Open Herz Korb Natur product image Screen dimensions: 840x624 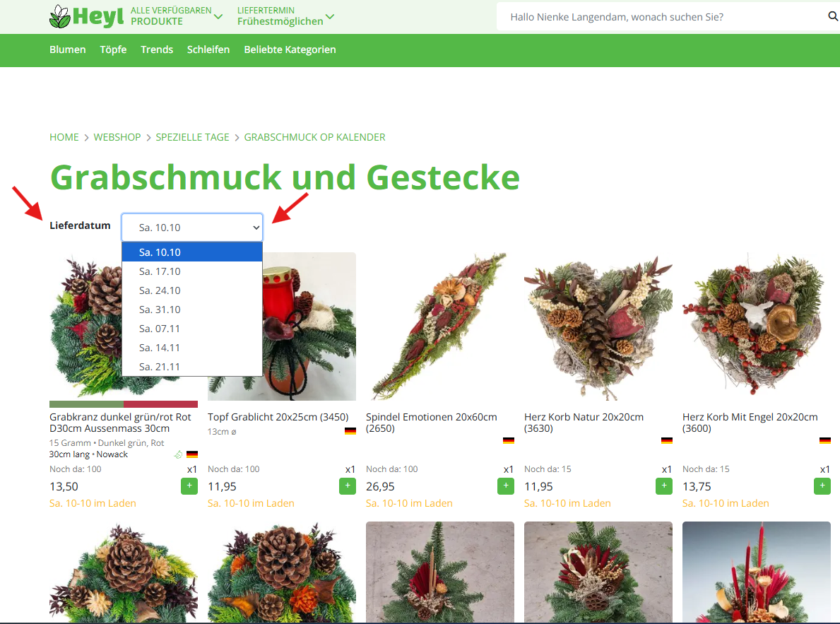click(598, 326)
